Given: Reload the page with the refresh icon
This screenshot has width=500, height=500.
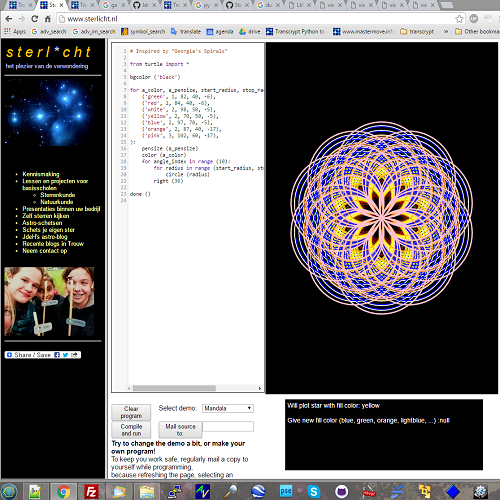Looking at the screenshot, I should tap(35, 19).
